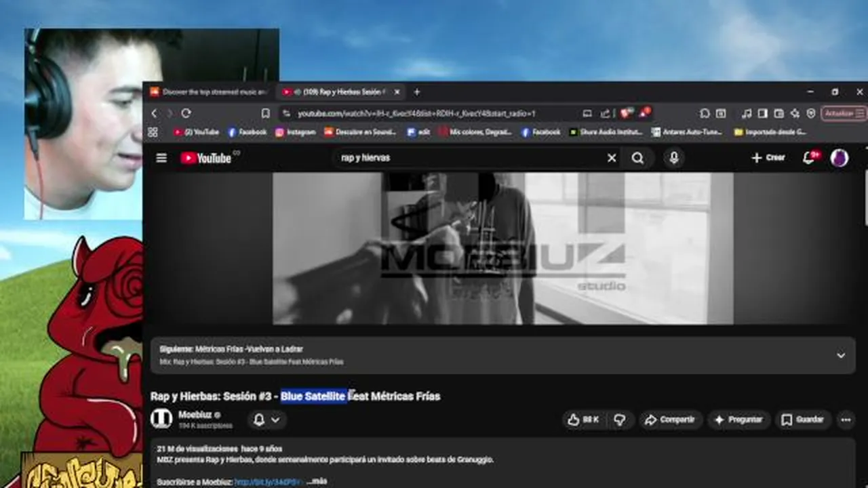Click the Siguiente: Métricas Frías -Vuelvan a Ladrar text

(231, 349)
